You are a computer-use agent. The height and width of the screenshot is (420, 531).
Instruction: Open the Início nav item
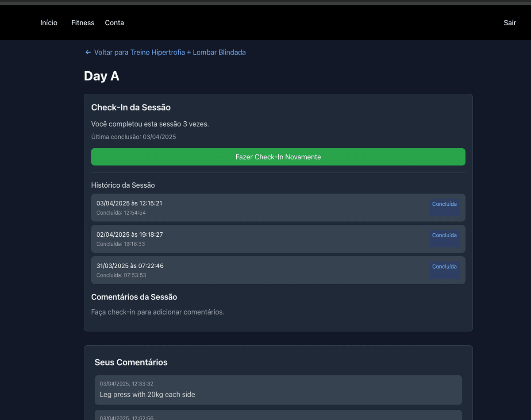pos(49,23)
